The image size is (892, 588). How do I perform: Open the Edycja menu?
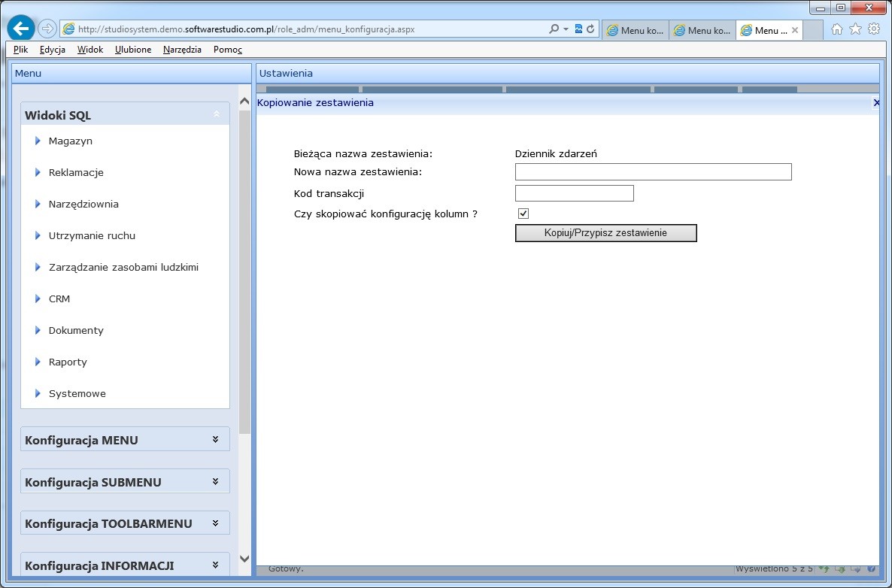(x=53, y=50)
